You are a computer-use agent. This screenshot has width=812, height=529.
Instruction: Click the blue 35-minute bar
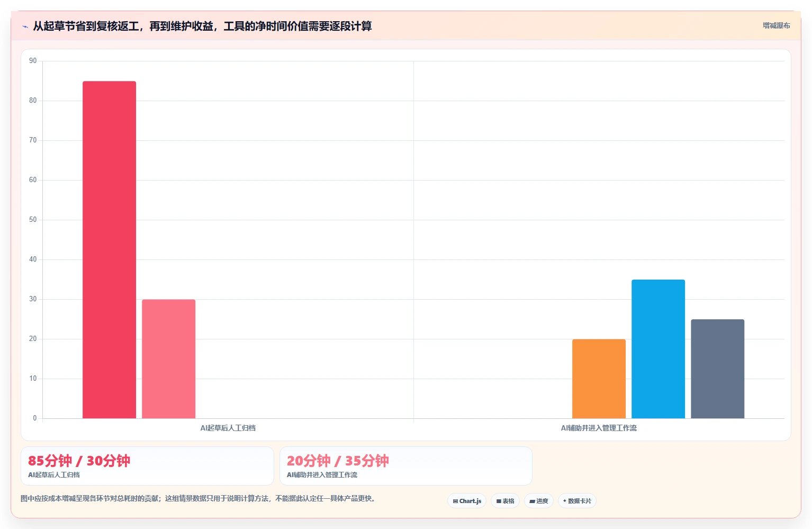(x=658, y=349)
